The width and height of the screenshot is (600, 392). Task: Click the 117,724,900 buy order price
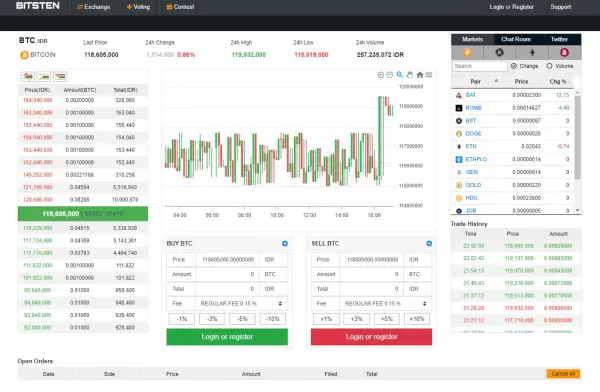[x=38, y=240]
